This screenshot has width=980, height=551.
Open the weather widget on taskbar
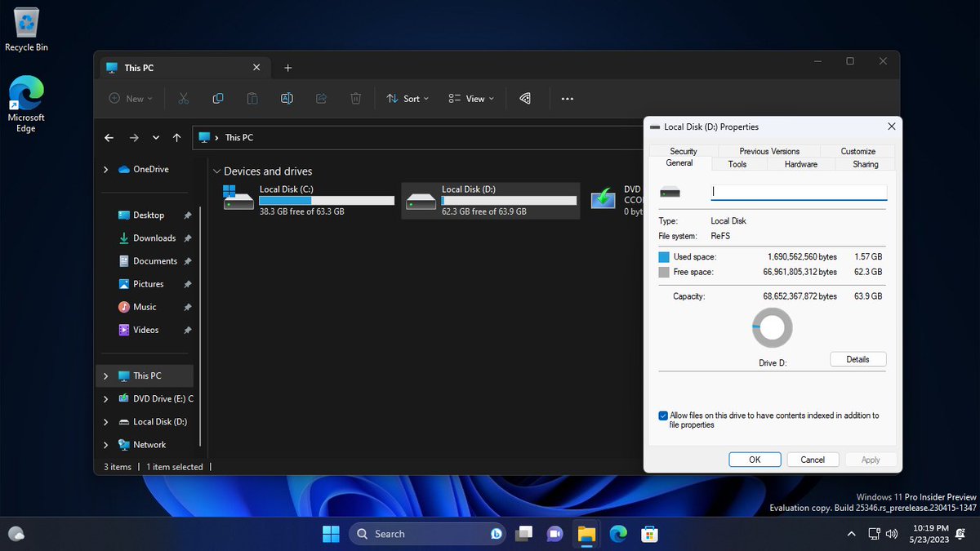click(16, 534)
